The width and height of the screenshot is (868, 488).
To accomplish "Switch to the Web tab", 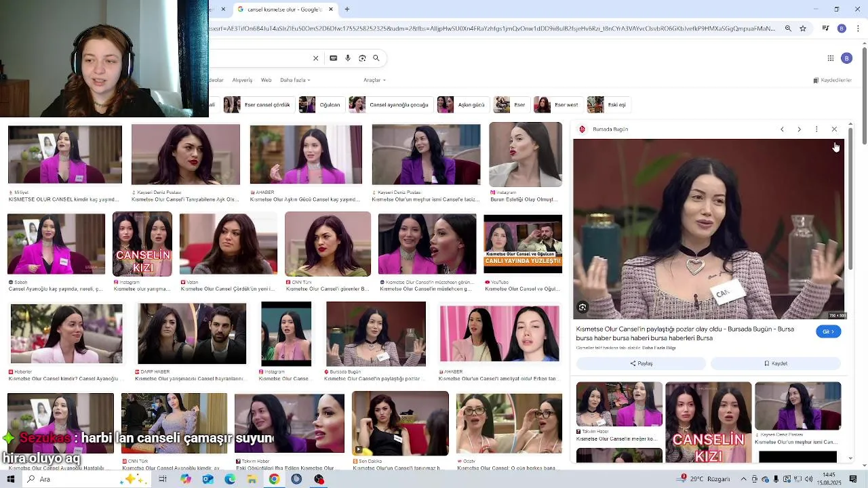I will click(x=267, y=80).
